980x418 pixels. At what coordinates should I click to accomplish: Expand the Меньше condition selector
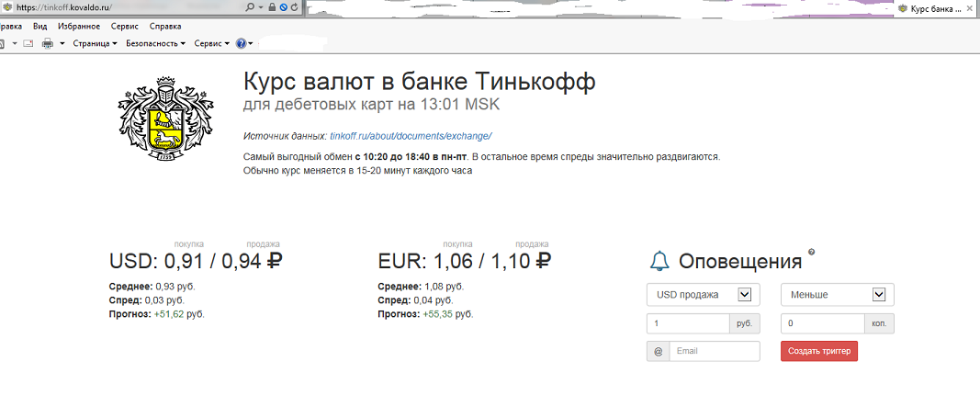[838, 294]
